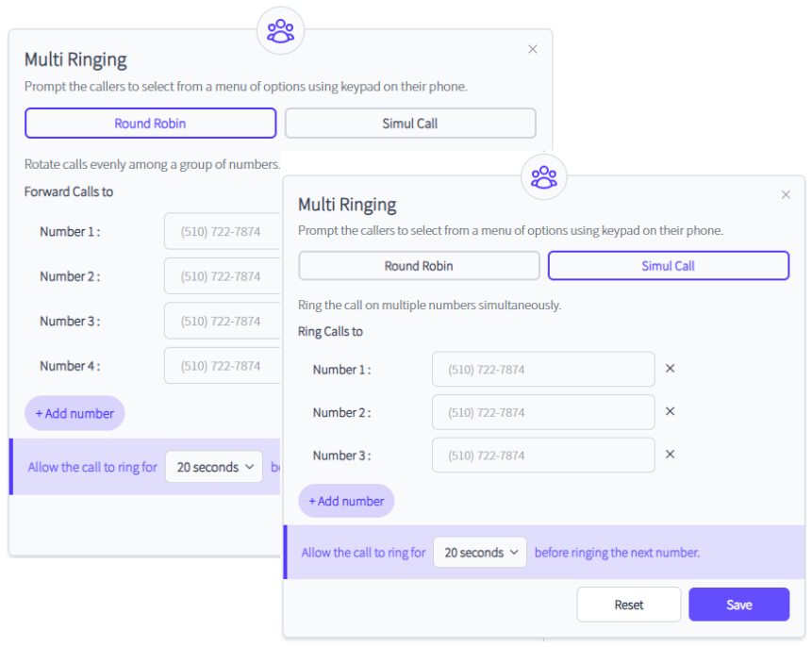
Task: Close the back Multi Ringing dialog
Action: coord(533,49)
